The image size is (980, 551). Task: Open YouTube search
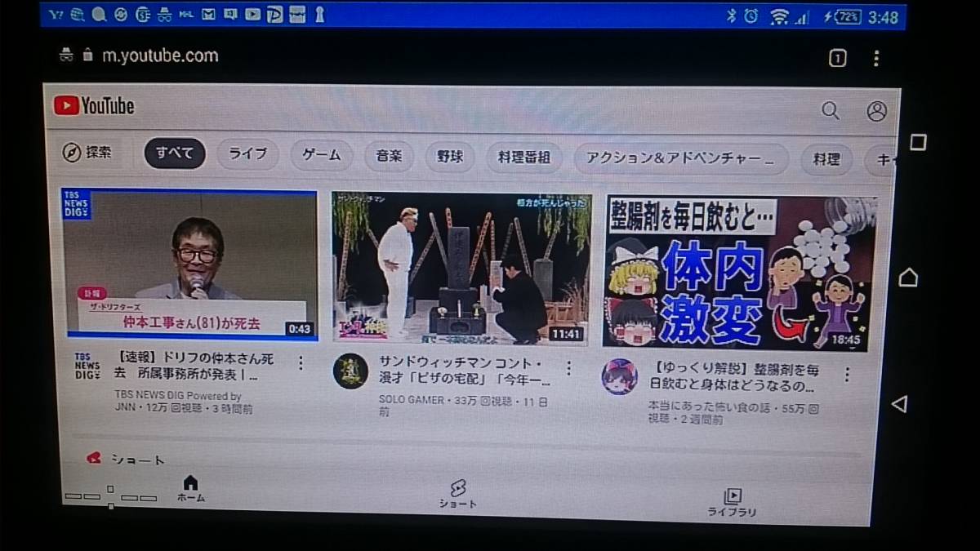[831, 110]
